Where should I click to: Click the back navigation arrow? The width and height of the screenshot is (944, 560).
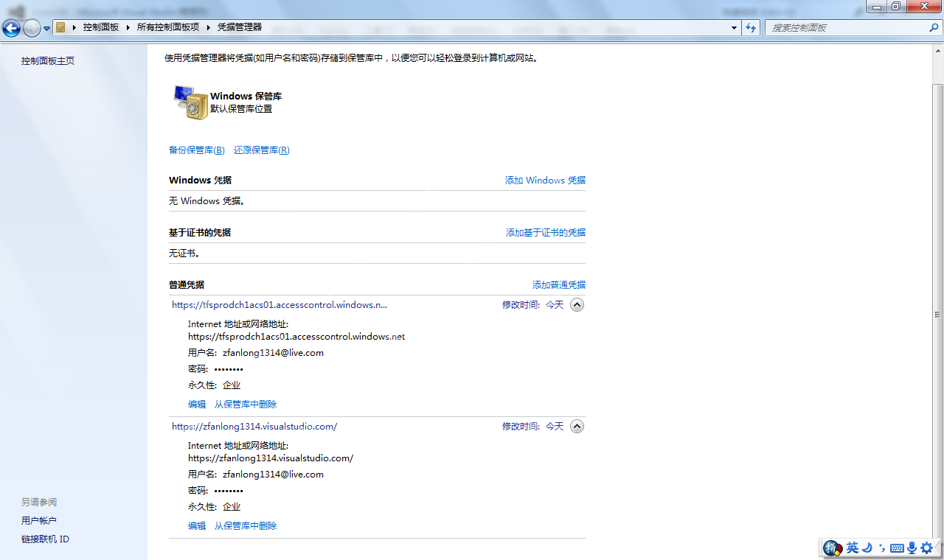tap(11, 27)
